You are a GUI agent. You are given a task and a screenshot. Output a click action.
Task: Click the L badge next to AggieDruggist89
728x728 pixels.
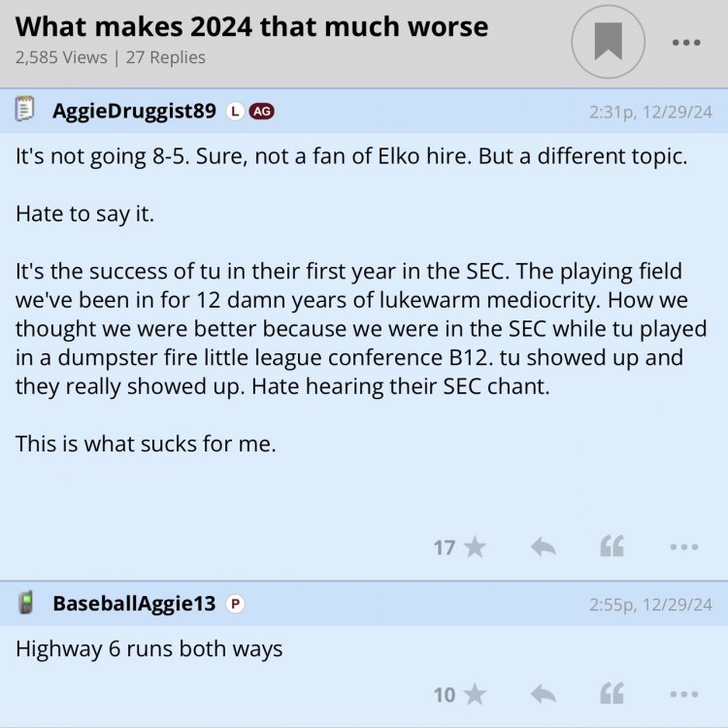[x=234, y=111]
